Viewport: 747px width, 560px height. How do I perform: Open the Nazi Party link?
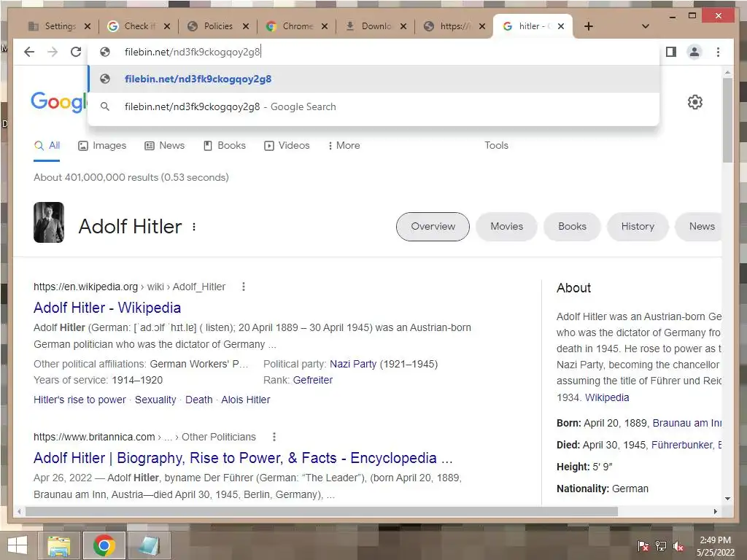(353, 365)
